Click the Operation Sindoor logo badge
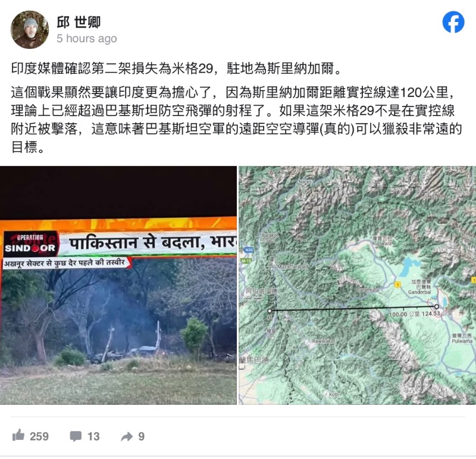 point(30,244)
